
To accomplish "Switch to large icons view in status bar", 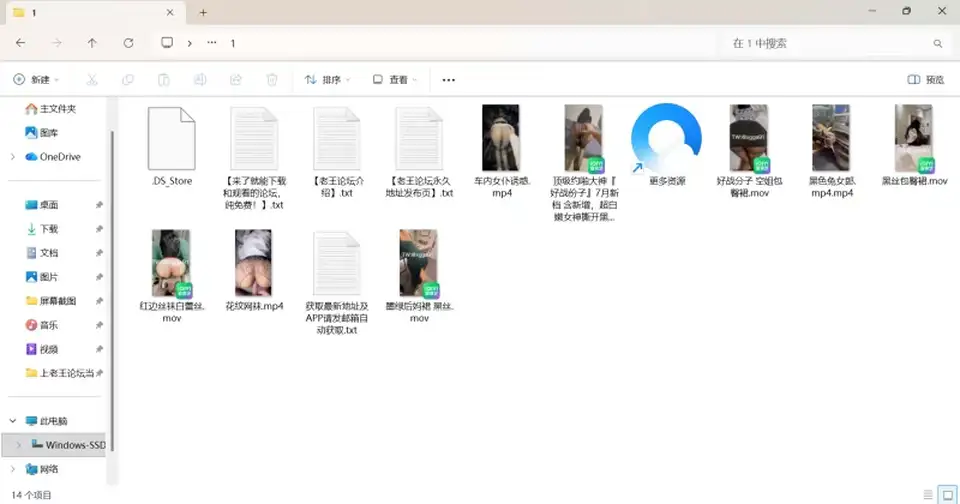I will tap(948, 494).
